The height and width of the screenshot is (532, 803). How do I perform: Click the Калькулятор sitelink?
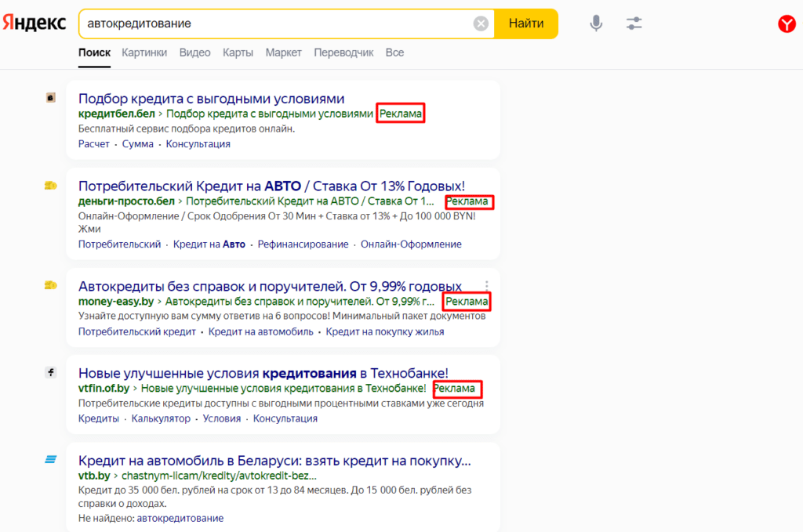point(161,418)
